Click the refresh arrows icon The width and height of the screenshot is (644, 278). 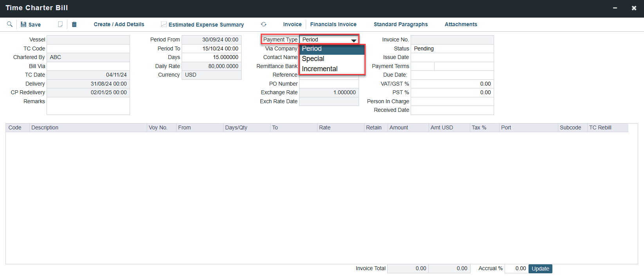pos(263,24)
